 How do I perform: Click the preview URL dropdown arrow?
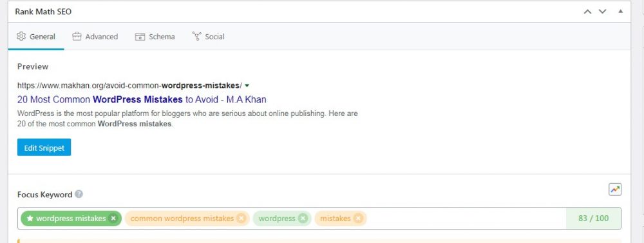pos(247,86)
